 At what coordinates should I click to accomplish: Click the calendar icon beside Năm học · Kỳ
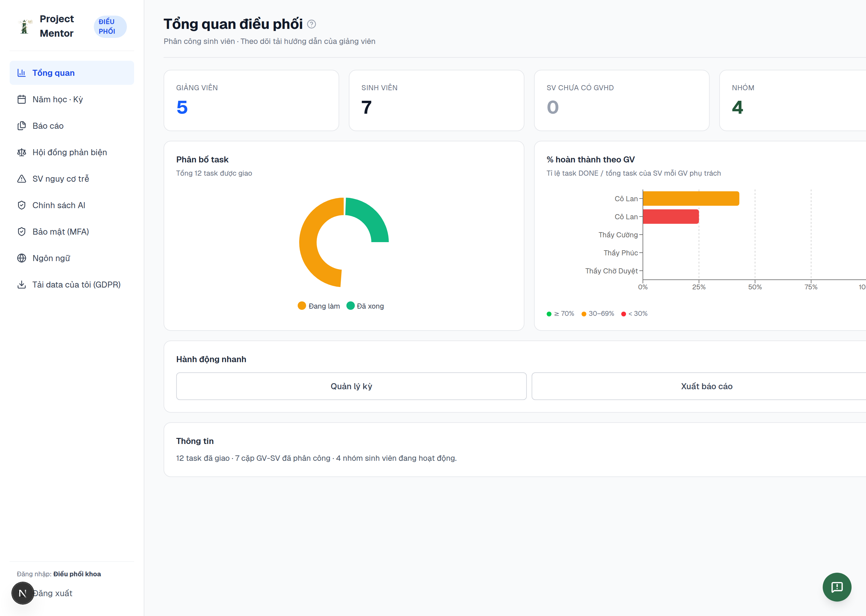[x=22, y=99]
